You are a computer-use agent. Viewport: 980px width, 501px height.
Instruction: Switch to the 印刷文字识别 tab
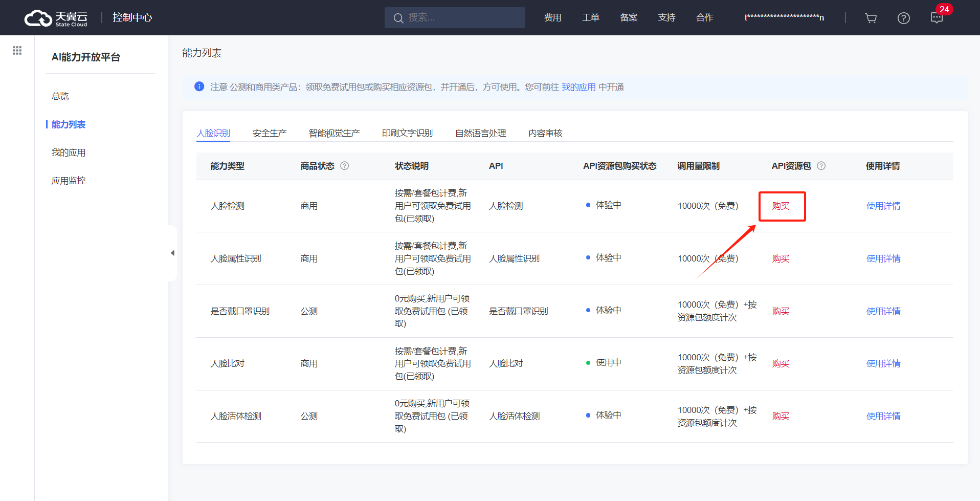point(408,133)
